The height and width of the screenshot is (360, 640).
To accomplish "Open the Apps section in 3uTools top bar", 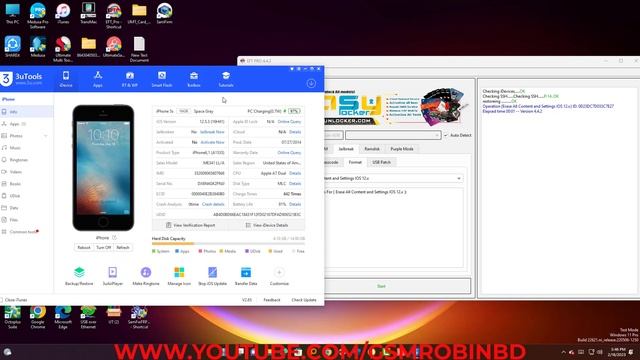I will pyautogui.click(x=98, y=79).
